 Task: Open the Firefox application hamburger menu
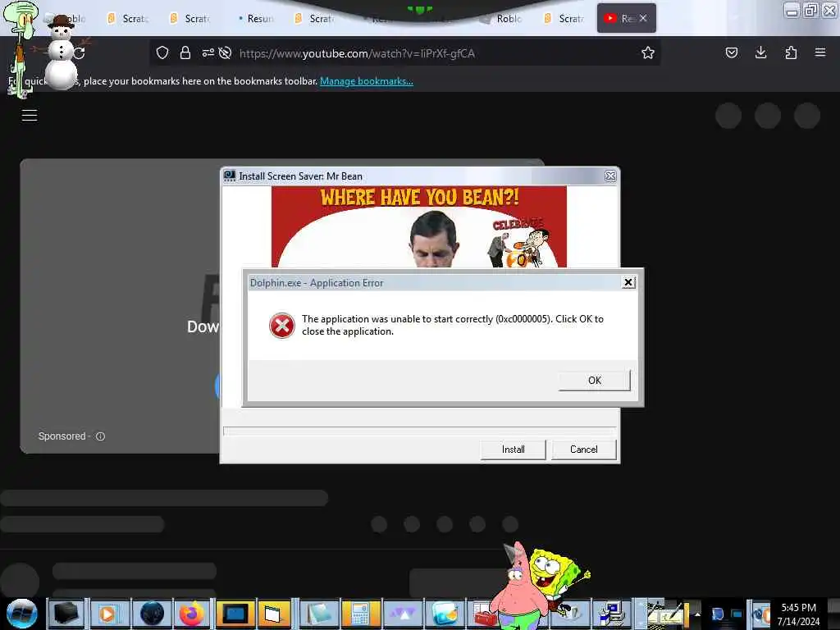820,52
